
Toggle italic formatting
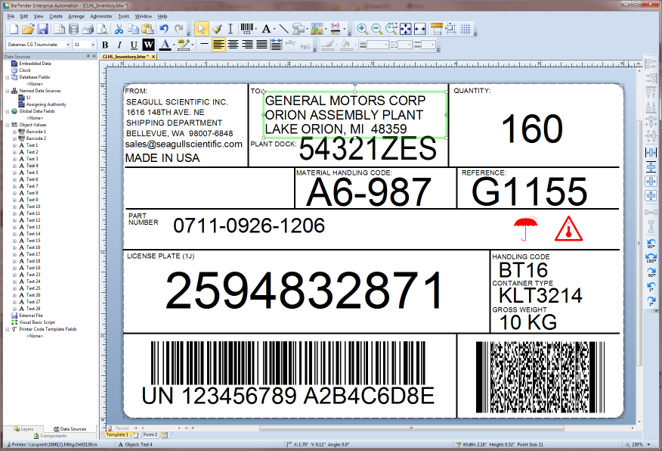click(119, 45)
